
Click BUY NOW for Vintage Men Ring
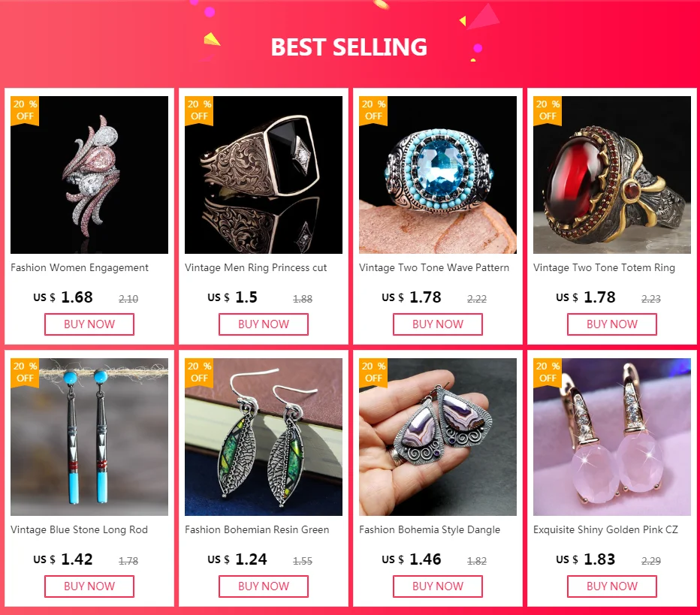[264, 324]
